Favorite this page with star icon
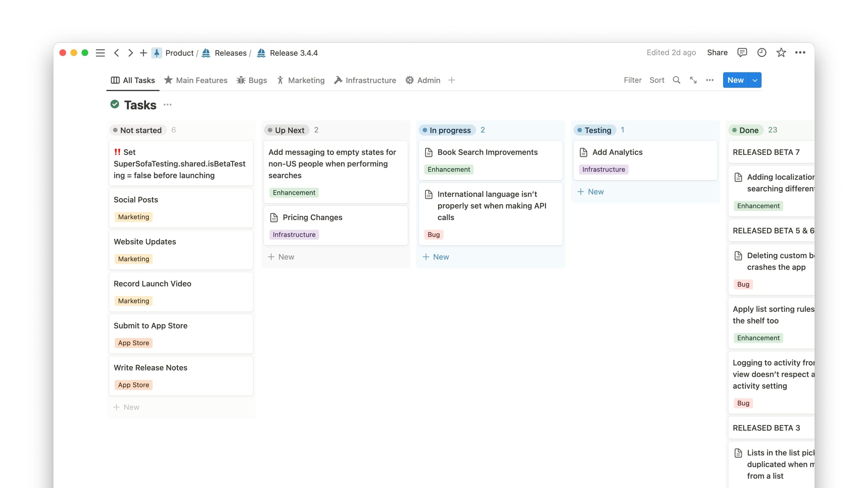Screen dimensions: 868x488 (781, 53)
